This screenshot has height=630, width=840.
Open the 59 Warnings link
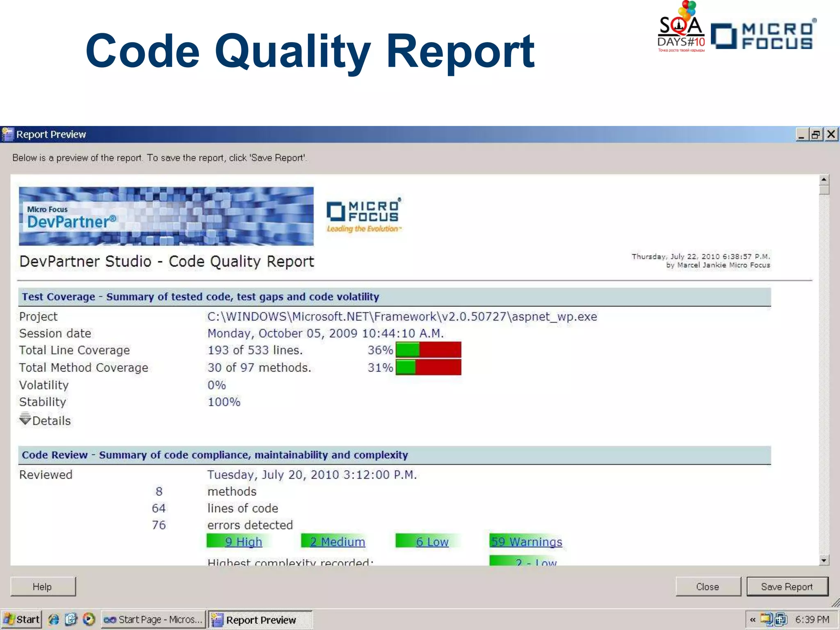point(527,541)
